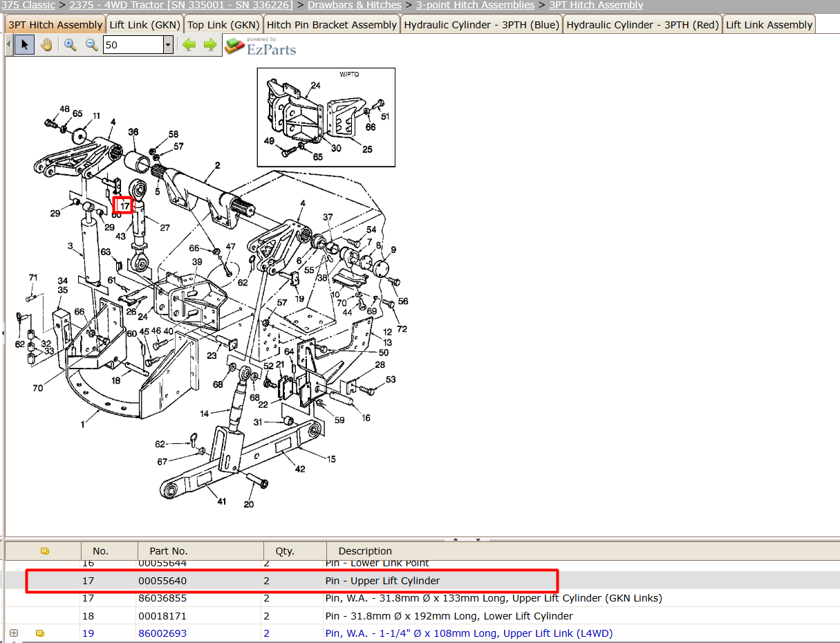The image size is (840, 643).
Task: Select part number 00018171 cell
Action: [x=162, y=616]
